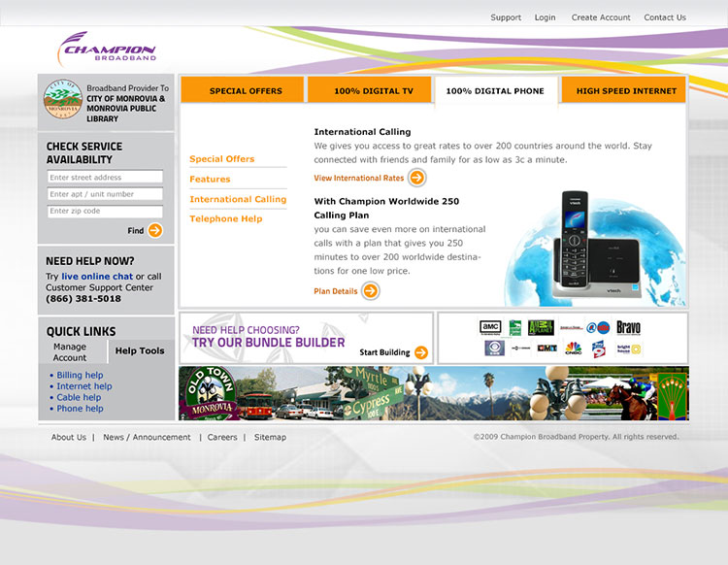The width and height of the screenshot is (728, 565).
Task: Click the Plan Details arrow icon
Action: 370,291
